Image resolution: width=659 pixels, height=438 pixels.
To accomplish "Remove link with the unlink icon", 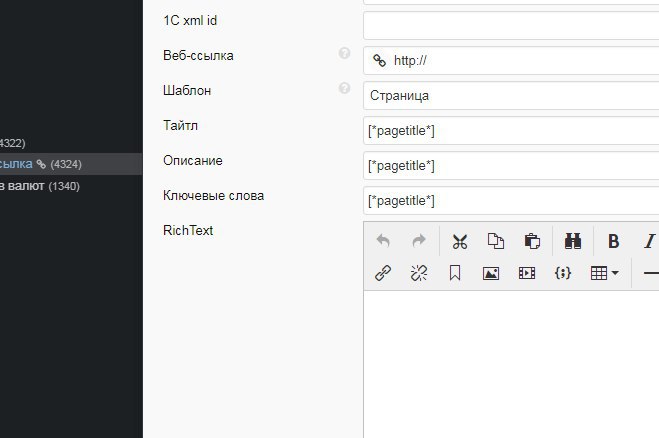I will click(x=419, y=273).
